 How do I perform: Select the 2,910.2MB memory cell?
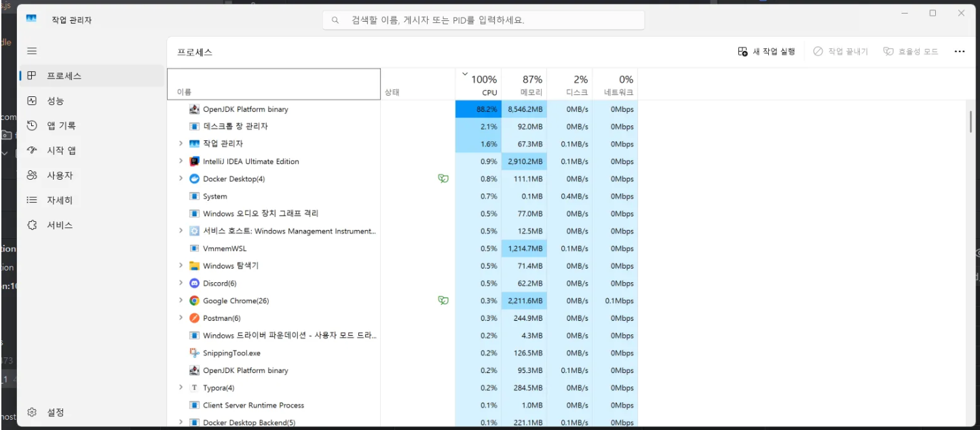[524, 161]
